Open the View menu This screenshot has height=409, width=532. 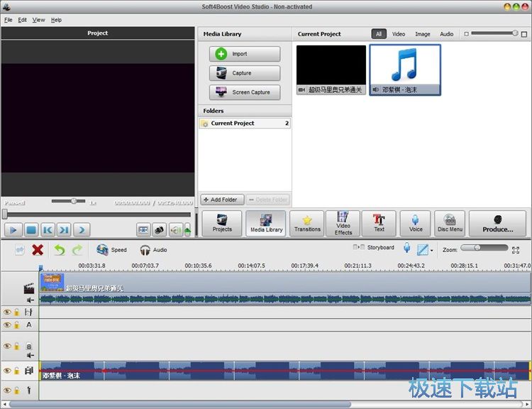click(39, 20)
